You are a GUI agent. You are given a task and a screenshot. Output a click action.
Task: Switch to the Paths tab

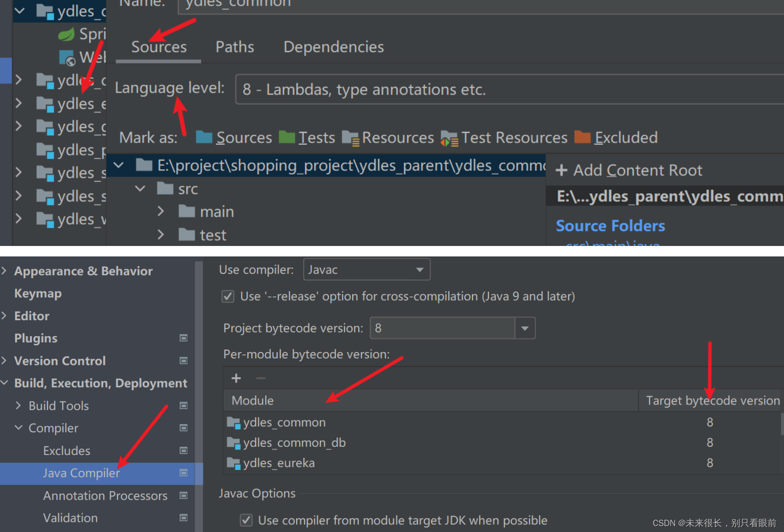point(235,46)
